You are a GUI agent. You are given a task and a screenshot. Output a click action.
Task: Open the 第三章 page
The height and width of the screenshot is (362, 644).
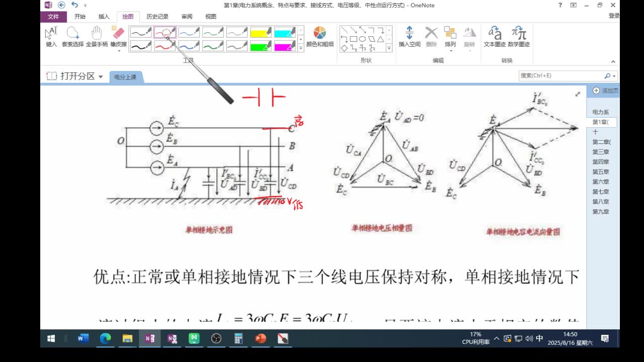[x=601, y=152]
